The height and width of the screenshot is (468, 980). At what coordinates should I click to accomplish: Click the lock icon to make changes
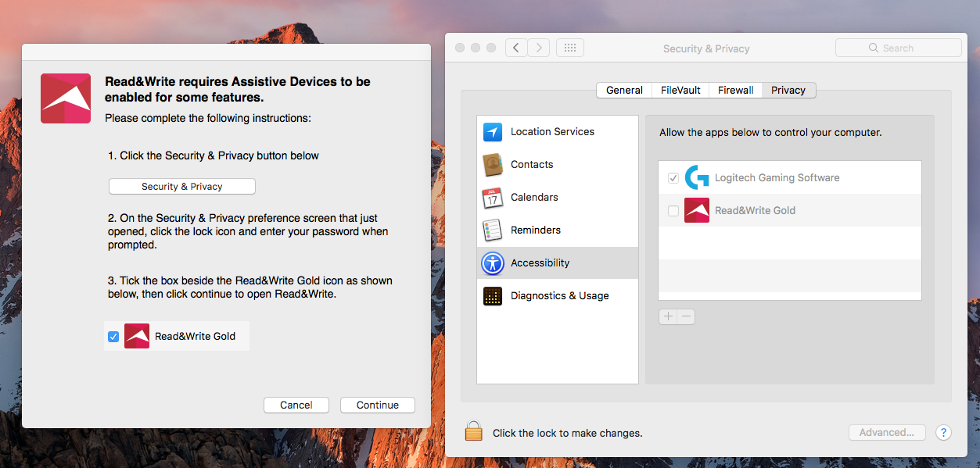click(473, 431)
